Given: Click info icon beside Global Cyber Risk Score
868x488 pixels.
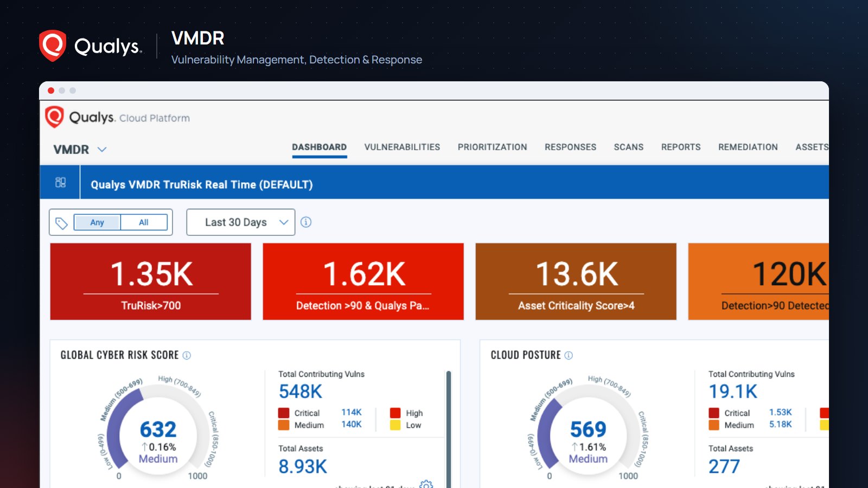Looking at the screenshot, I should point(187,356).
